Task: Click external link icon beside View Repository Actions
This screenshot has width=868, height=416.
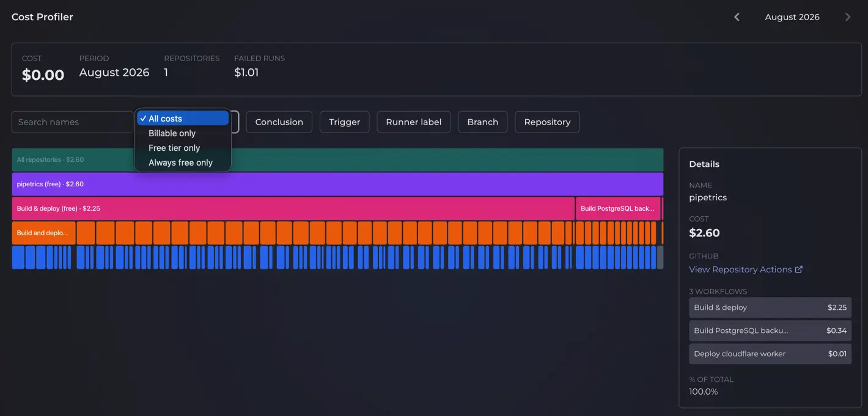Action: point(798,269)
